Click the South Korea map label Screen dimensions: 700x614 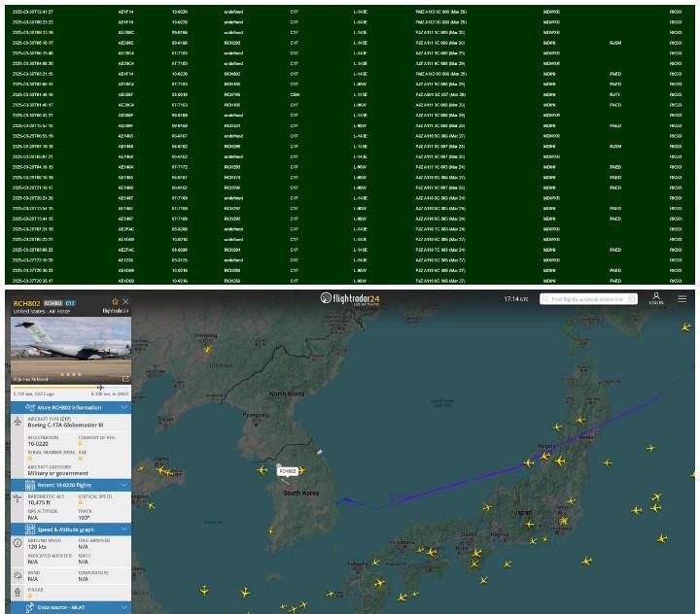click(x=301, y=494)
